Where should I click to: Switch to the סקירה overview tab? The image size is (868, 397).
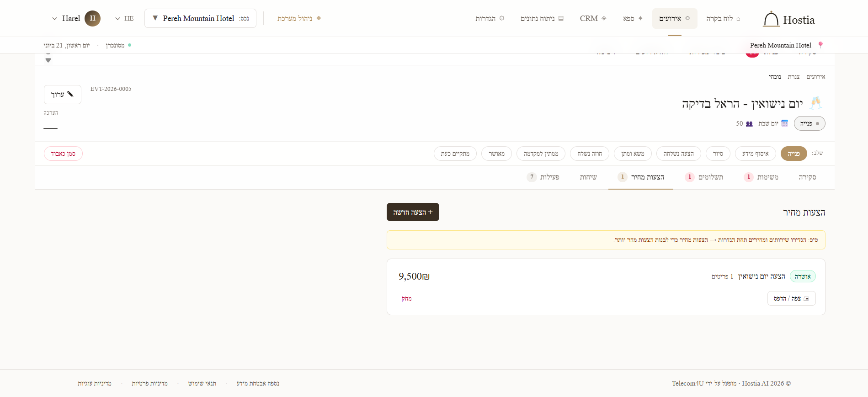click(x=807, y=177)
